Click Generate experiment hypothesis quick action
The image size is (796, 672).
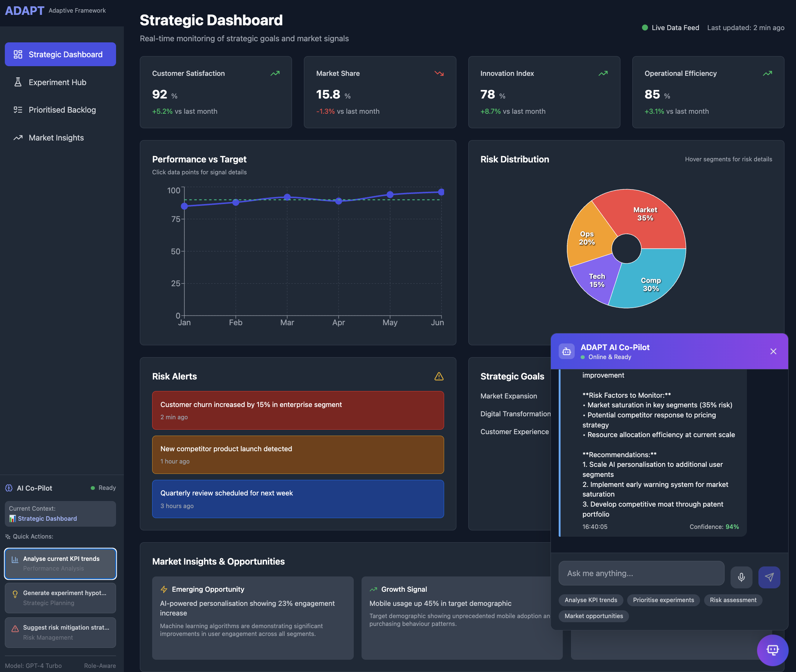tap(60, 598)
